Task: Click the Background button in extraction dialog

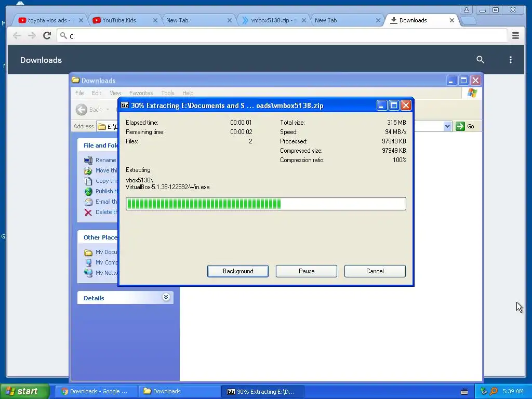Action: (238, 271)
